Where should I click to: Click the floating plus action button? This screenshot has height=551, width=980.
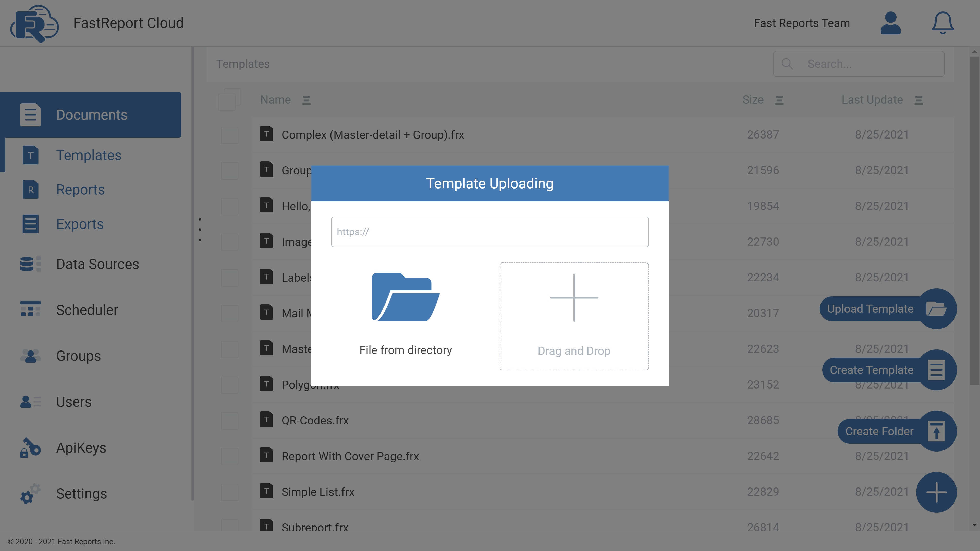937,492
